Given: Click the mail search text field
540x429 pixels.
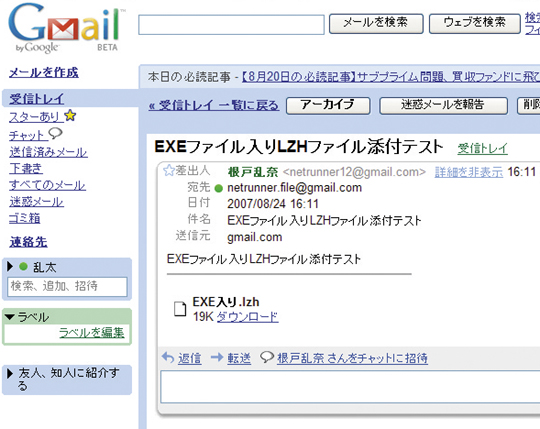Looking at the screenshot, I should [x=231, y=24].
